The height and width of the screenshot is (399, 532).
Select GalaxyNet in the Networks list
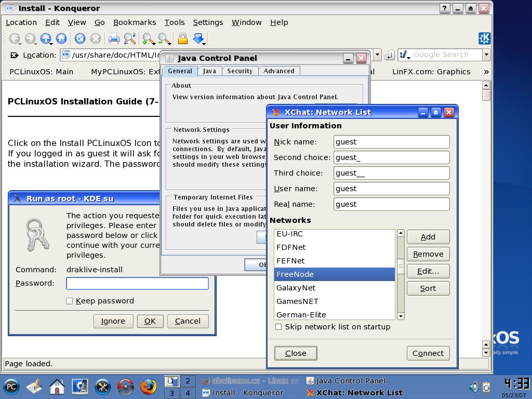click(335, 288)
